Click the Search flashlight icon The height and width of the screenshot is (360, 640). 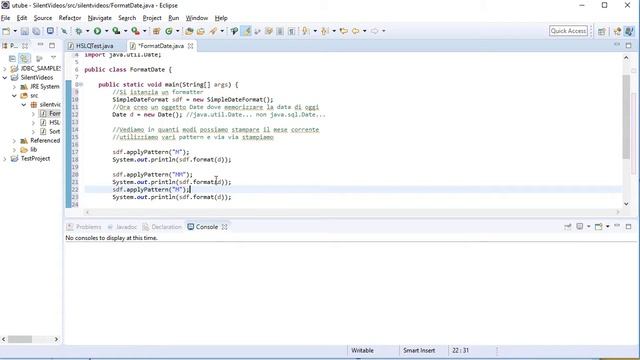pyautogui.click(x=213, y=31)
